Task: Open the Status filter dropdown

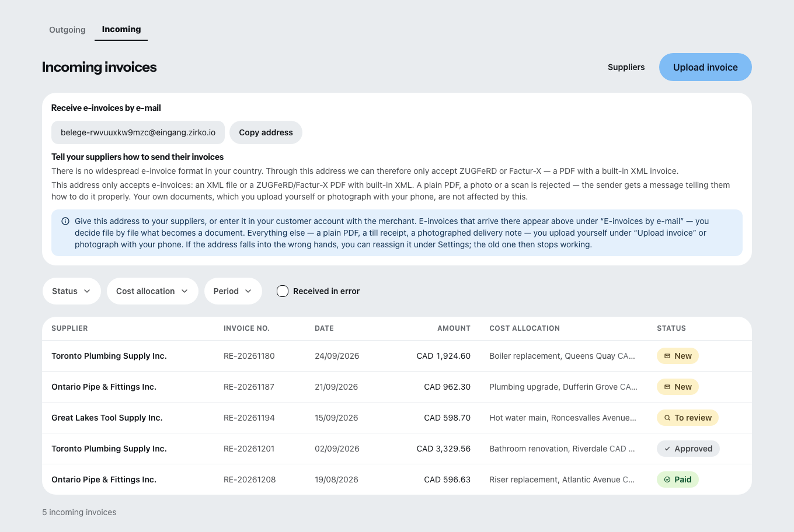Action: (72, 291)
